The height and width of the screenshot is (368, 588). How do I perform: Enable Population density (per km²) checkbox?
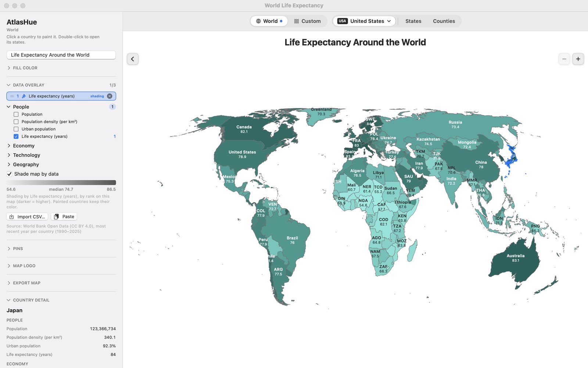[16, 122]
